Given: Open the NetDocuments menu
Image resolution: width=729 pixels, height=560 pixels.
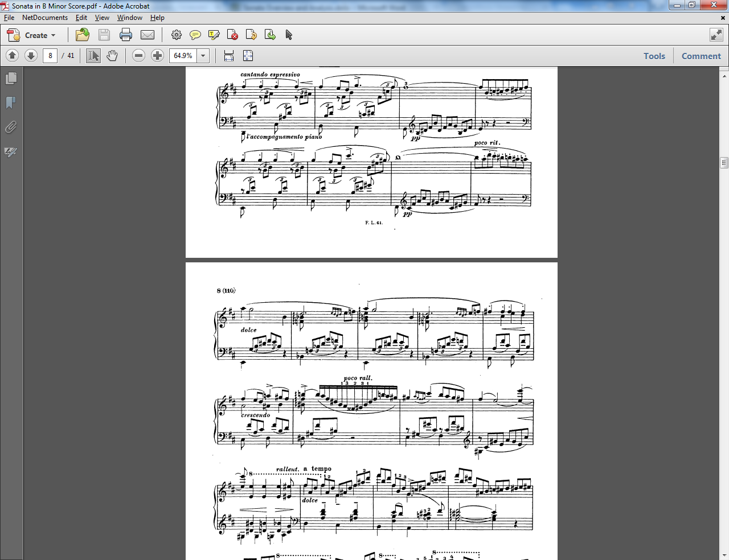Looking at the screenshot, I should pos(45,18).
